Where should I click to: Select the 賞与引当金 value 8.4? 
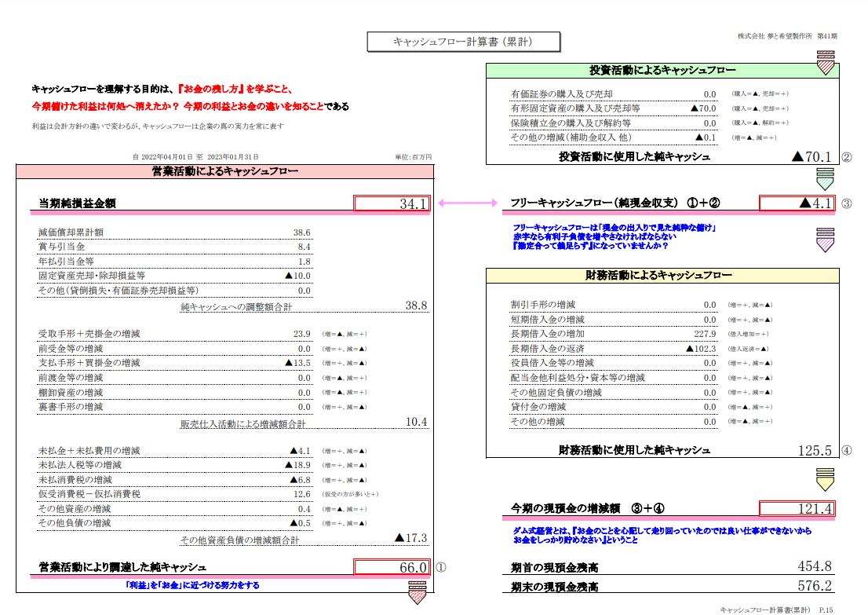coord(304,247)
